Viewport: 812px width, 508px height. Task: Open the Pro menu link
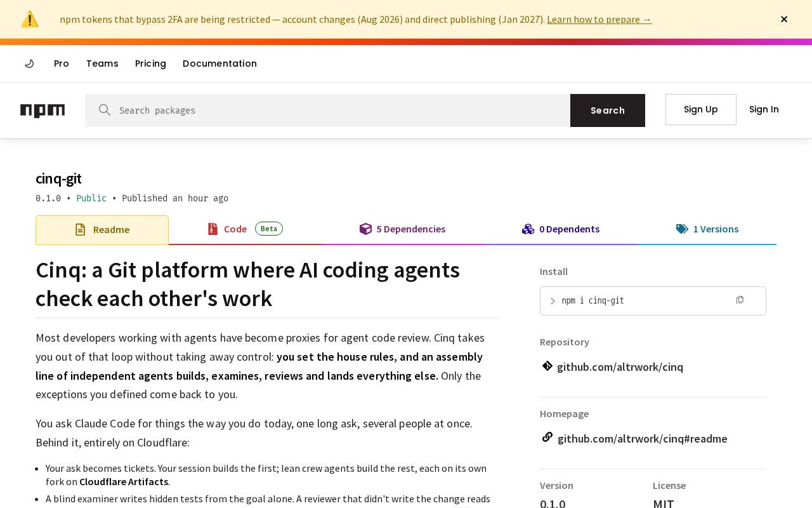click(x=62, y=63)
